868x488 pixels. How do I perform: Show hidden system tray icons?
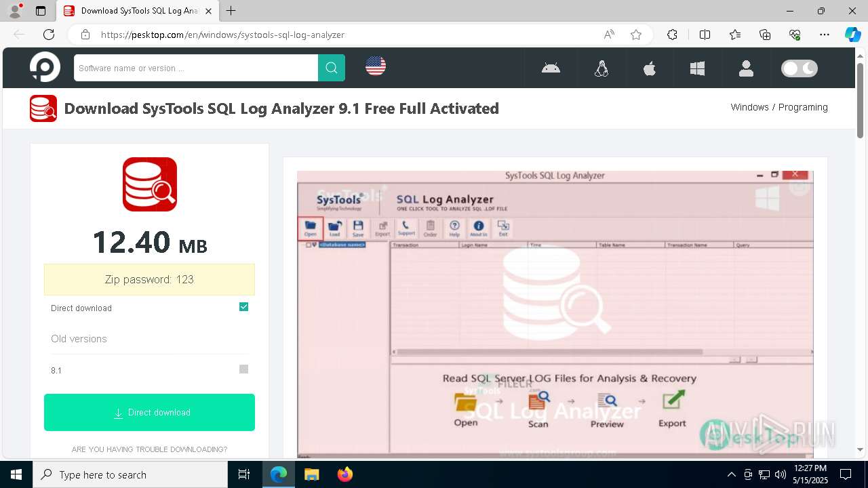[x=731, y=474]
